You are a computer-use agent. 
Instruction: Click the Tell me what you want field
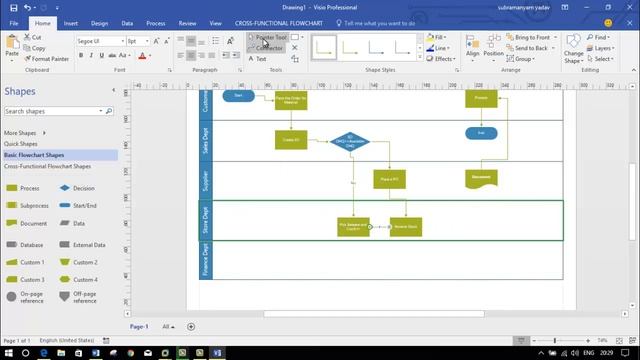(x=376, y=23)
